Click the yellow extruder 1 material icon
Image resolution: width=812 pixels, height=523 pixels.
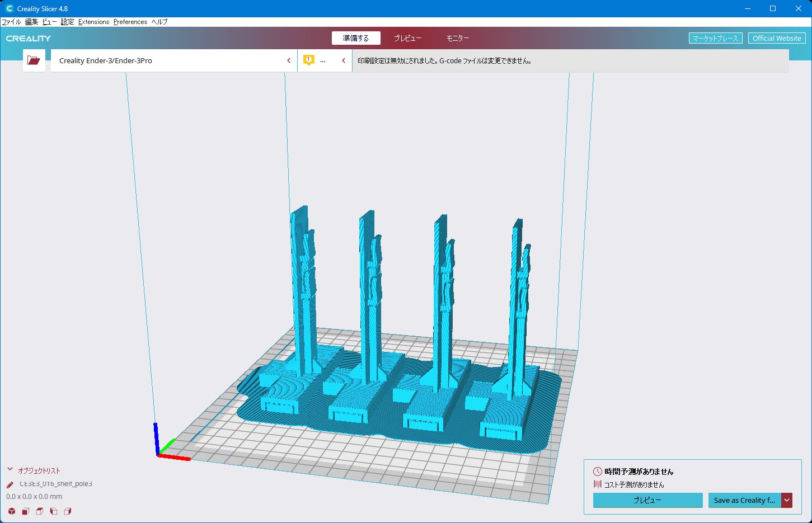pyautogui.click(x=308, y=60)
